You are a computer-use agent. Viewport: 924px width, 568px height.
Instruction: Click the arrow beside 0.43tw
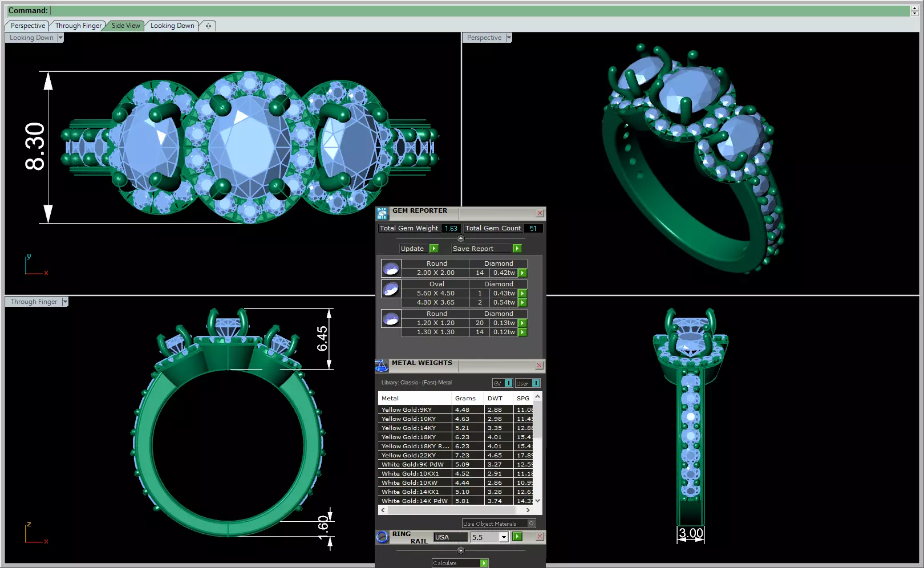coord(522,294)
